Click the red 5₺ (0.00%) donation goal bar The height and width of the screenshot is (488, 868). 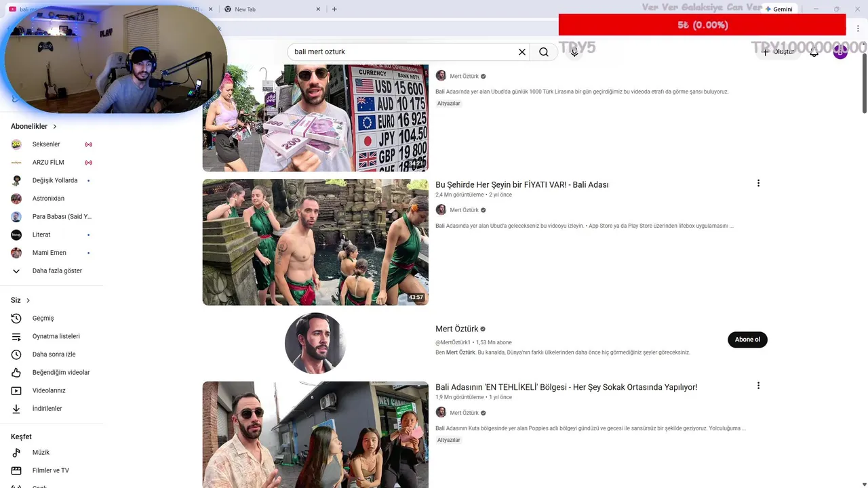pyautogui.click(x=703, y=25)
